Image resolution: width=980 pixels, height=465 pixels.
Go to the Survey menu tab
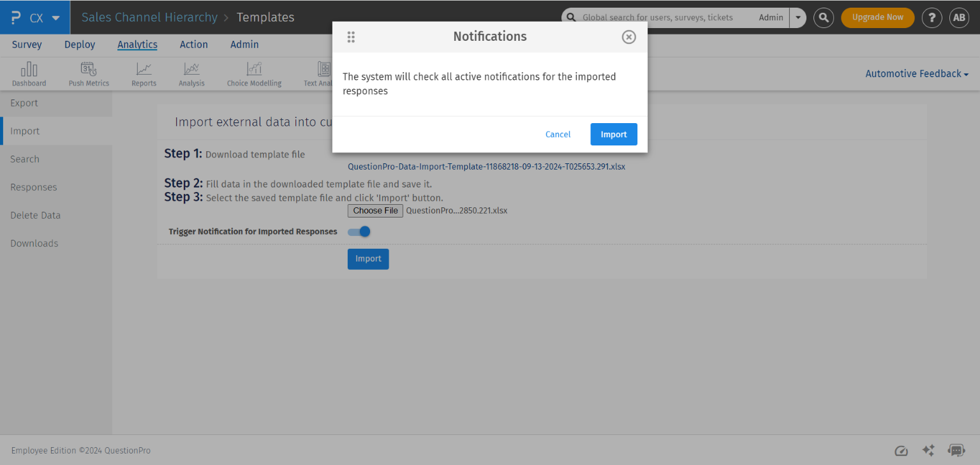pos(27,45)
